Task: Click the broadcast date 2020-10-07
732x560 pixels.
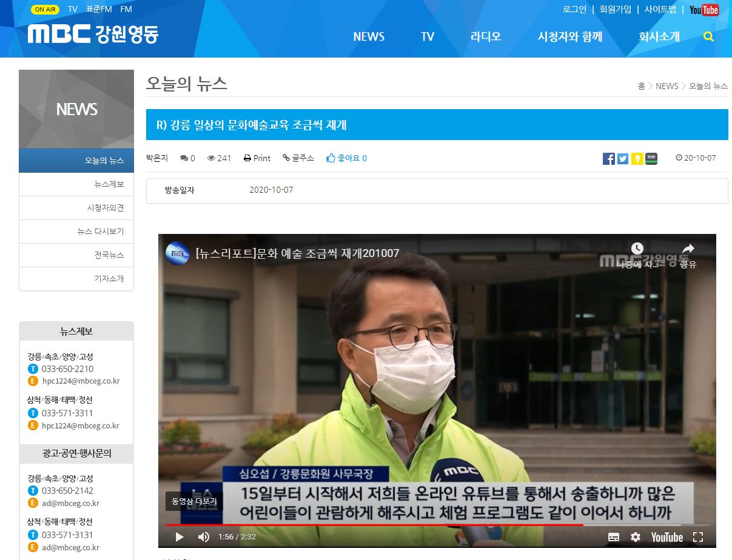Action: point(271,190)
